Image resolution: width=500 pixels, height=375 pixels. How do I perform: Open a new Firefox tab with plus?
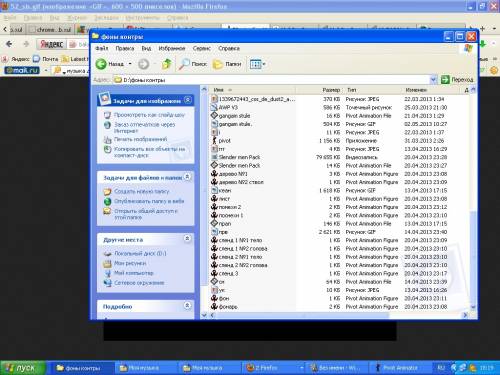tap(482, 29)
